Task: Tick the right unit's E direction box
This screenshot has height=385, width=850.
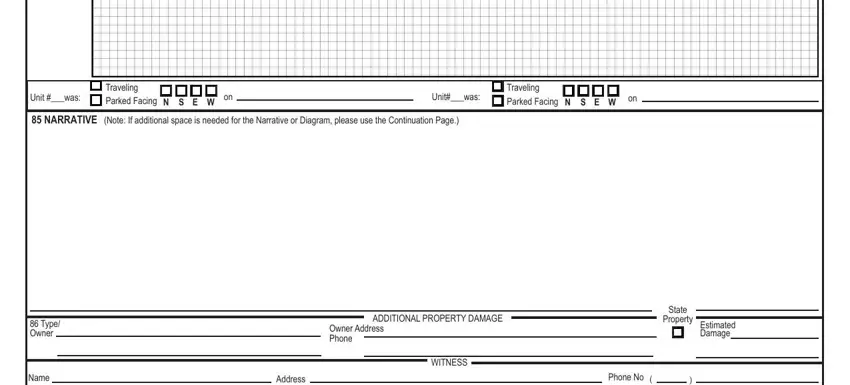Action: pyautogui.click(x=598, y=91)
